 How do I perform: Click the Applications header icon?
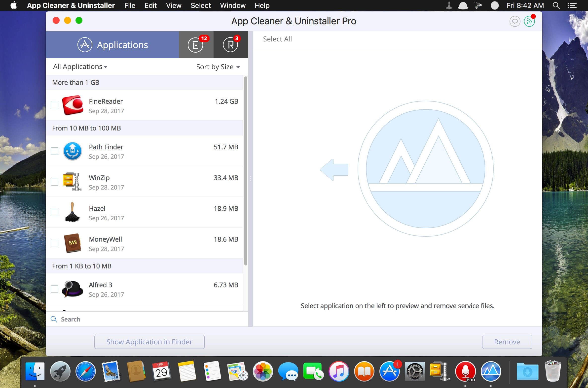click(x=85, y=45)
